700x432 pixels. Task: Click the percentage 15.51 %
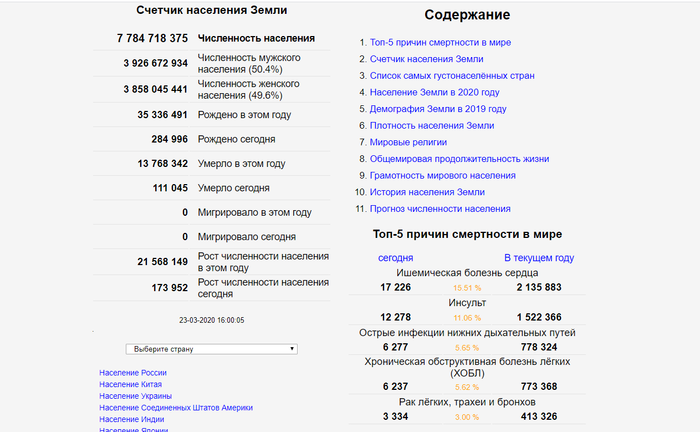(467, 288)
